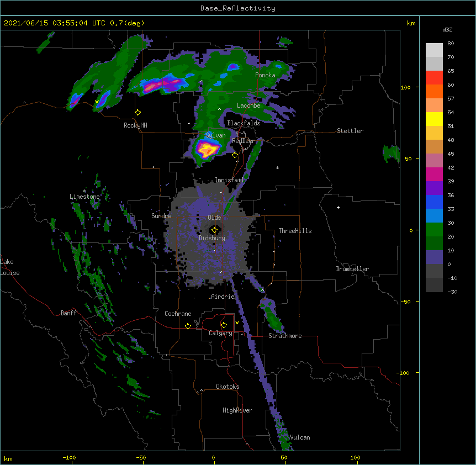Select the magenta 39-42 dBZ legend swatch
This screenshot has height=465, width=476.
(434, 174)
